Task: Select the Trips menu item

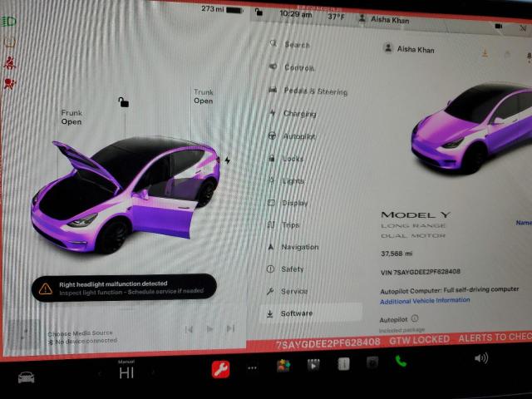Action: click(x=283, y=224)
